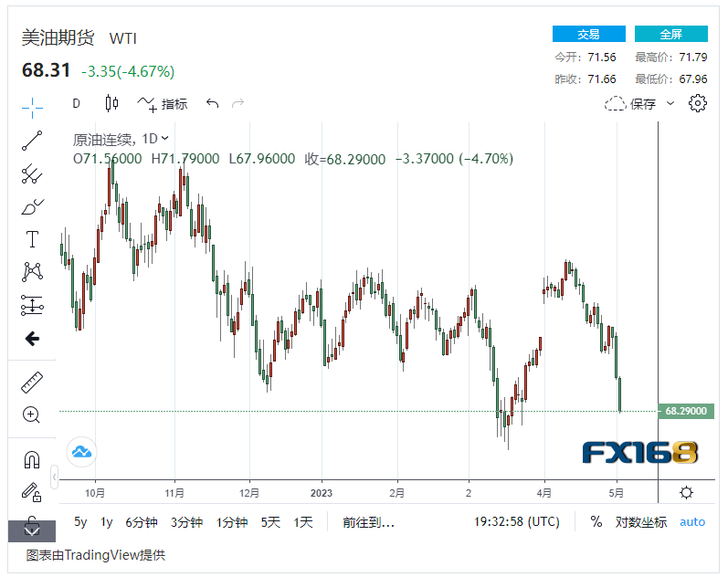This screenshot has height=577, width=728.
Task: Pick the text annotation tool
Action: click(x=32, y=239)
